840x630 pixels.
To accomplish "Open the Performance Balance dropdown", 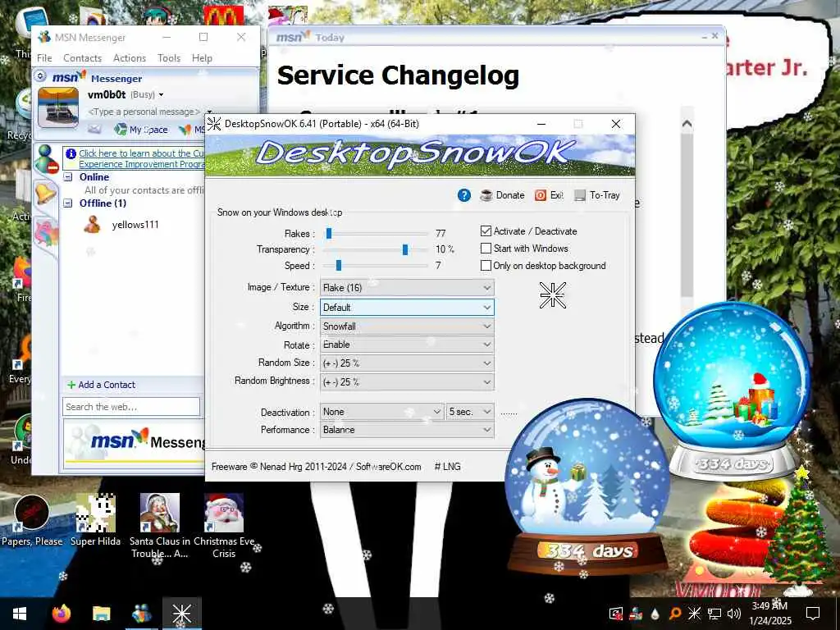I will pos(407,430).
